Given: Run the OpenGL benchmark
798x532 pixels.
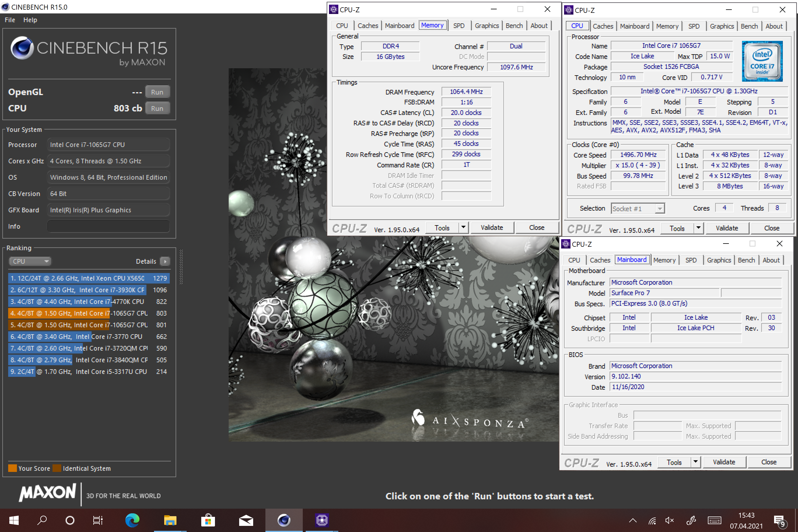Looking at the screenshot, I should 157,92.
